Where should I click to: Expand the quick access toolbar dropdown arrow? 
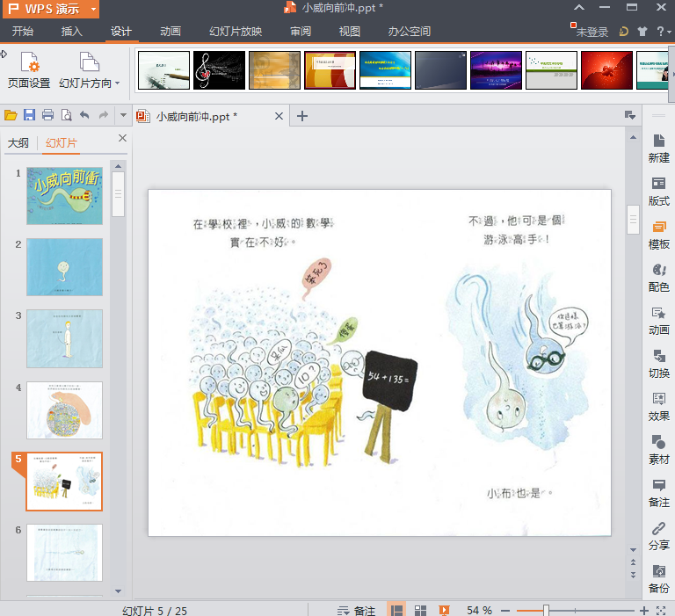pos(124,115)
